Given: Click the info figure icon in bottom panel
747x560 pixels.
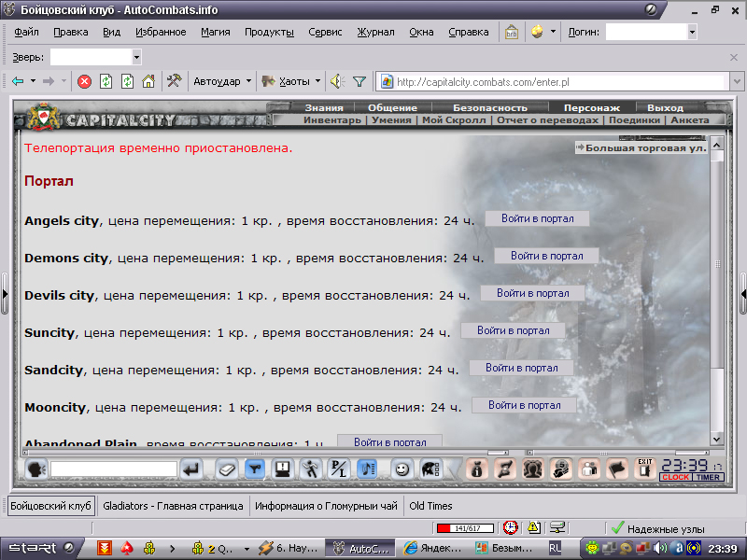Looking at the screenshot, I should coord(477,469).
